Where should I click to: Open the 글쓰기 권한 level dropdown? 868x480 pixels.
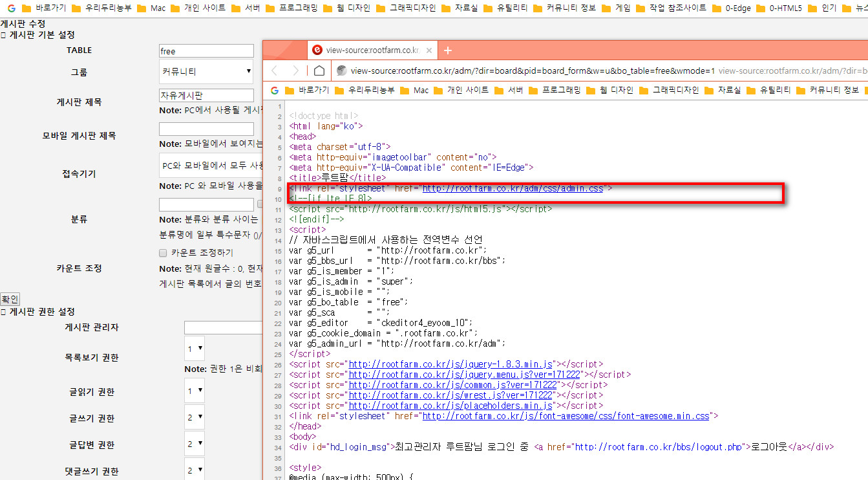point(195,418)
